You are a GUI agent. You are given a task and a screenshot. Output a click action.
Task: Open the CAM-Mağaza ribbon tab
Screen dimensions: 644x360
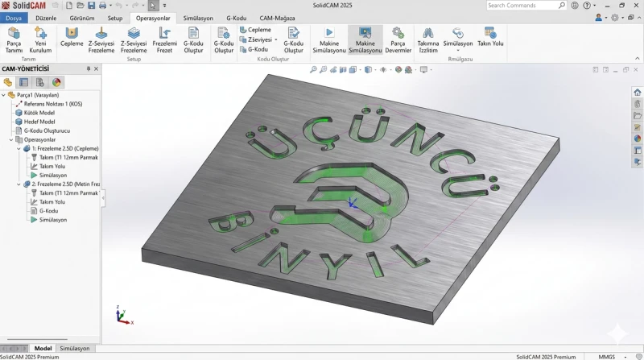[277, 18]
